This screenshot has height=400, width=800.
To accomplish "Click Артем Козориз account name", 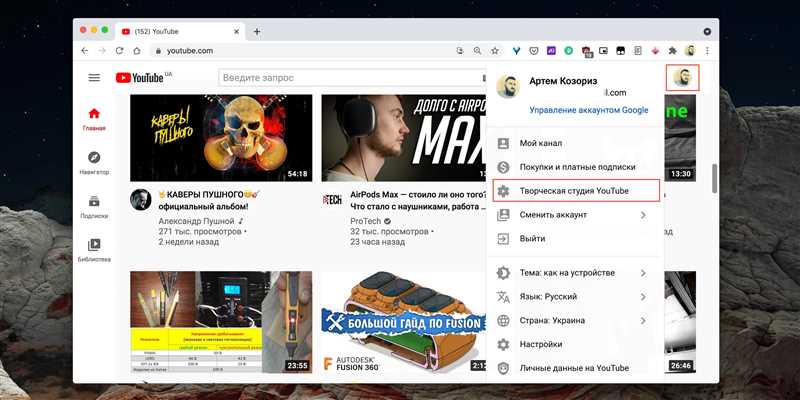I will pos(563,81).
